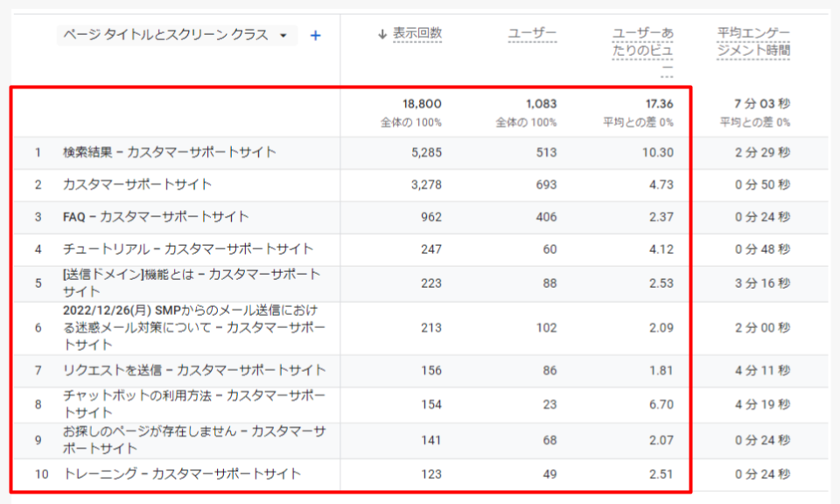The image size is (840, 504).
Task: Click row 2022/12/26(月) SMPからのメール送信 page title
Action: pyautogui.click(x=194, y=327)
